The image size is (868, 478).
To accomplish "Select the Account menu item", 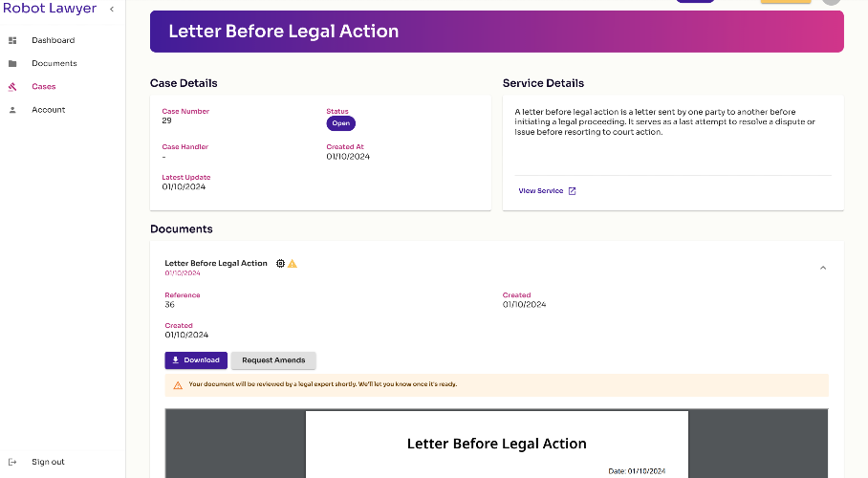I will pyautogui.click(x=49, y=110).
